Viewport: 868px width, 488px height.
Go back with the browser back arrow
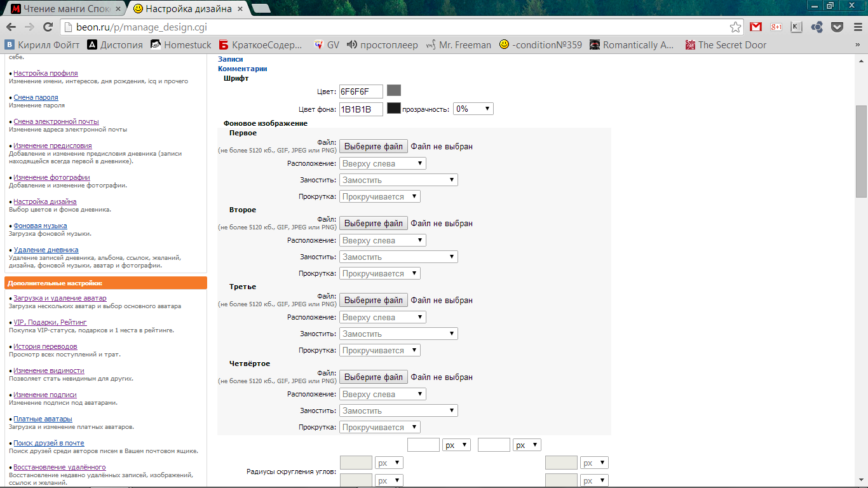(x=11, y=27)
